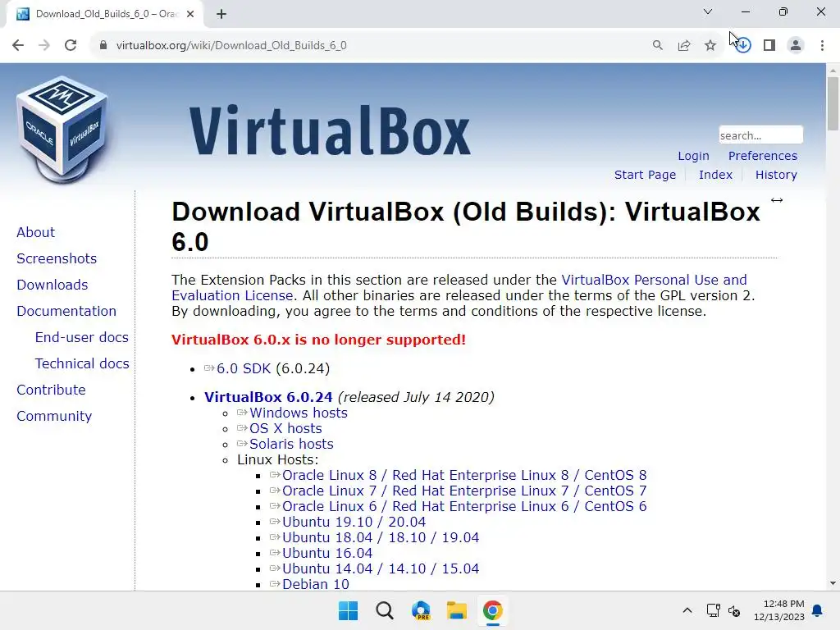This screenshot has width=840, height=630.
Task: Open the tab search chevron
Action: click(708, 11)
